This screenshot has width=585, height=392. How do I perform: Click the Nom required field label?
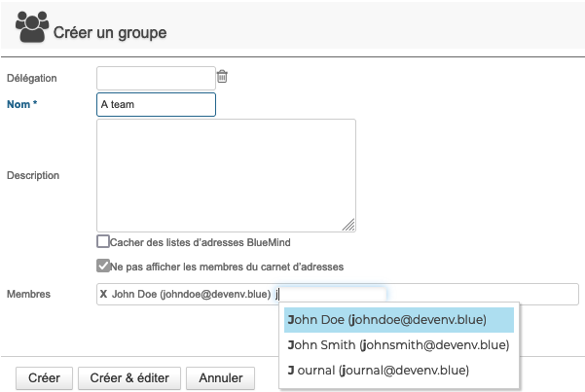(x=22, y=104)
